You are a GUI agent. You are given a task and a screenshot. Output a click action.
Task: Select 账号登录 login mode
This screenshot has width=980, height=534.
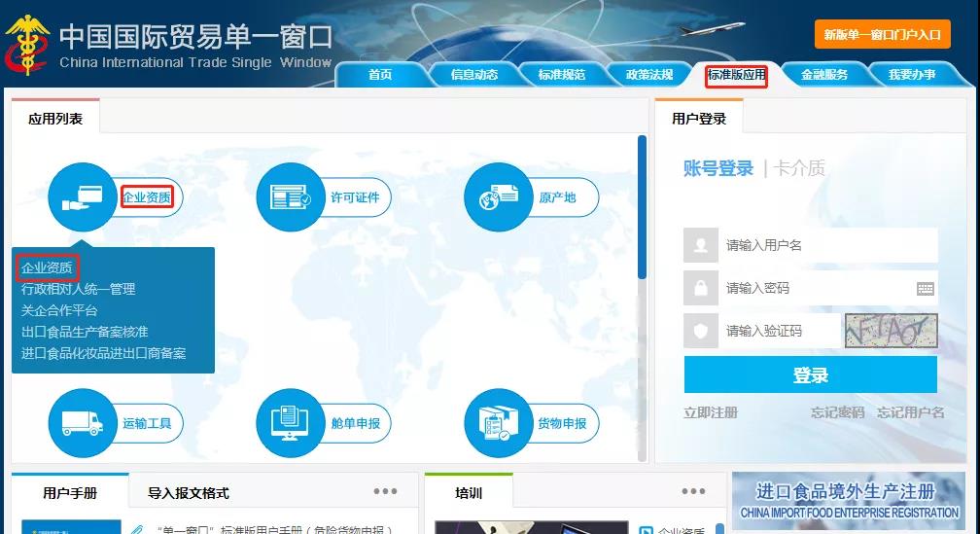click(718, 168)
